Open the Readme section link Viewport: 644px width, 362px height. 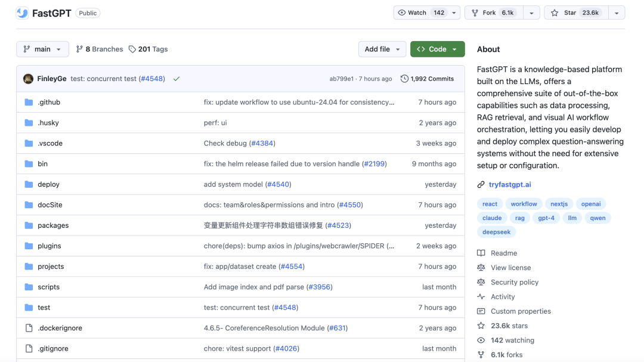(x=503, y=253)
